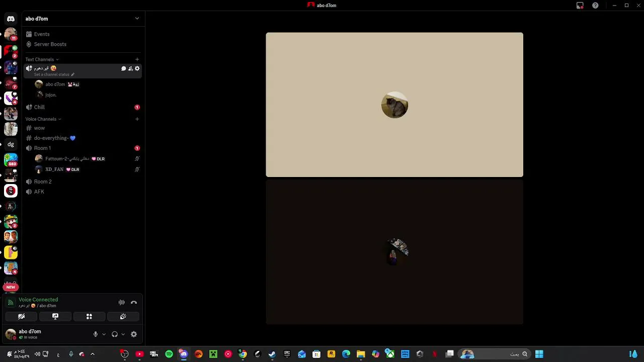Open the soundboard button

(x=123, y=316)
